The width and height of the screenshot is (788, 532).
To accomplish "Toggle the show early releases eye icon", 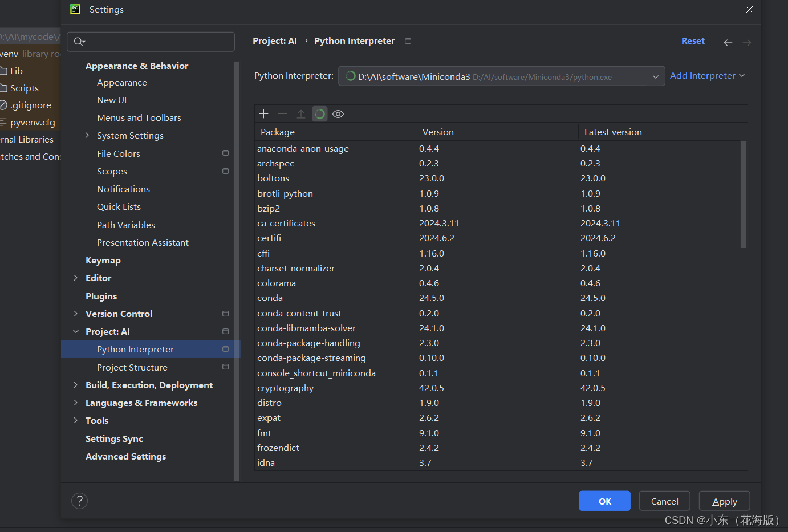I will pos(338,114).
